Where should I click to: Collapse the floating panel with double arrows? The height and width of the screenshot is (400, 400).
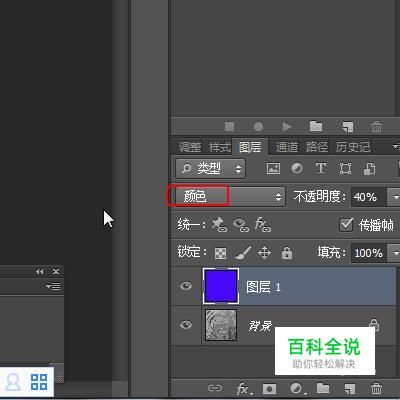(x=40, y=272)
